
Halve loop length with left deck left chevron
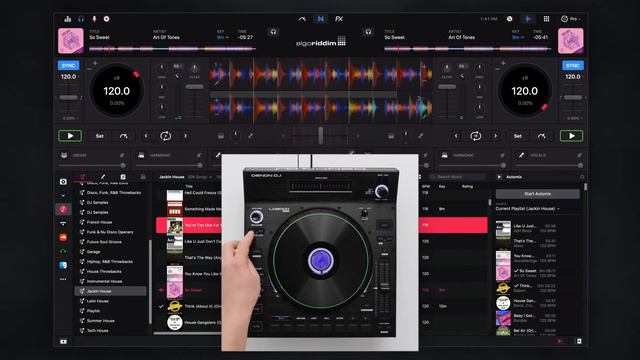[x=146, y=136]
